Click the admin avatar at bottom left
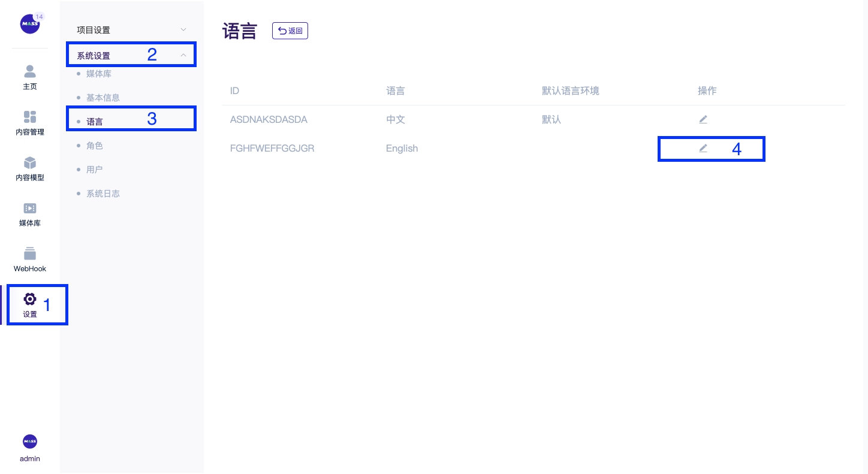This screenshot has height=474, width=868. [x=30, y=442]
